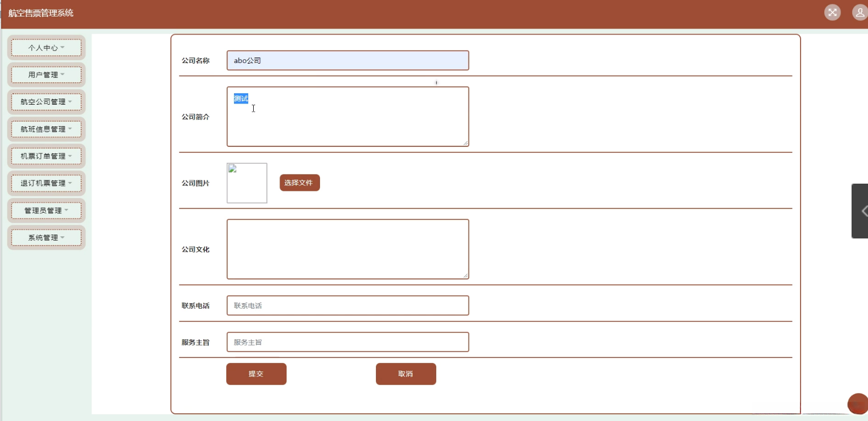Click the 选择文件 upload button
Viewport: 868px width, 421px height.
point(300,183)
